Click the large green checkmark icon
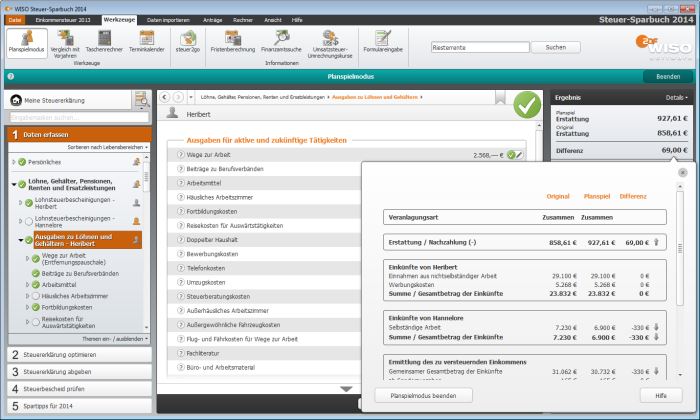 pos(527,105)
